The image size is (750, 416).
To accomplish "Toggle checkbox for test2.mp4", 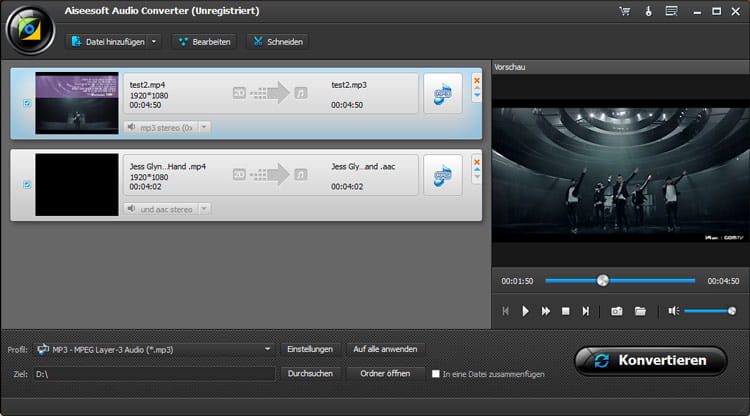I will [x=27, y=103].
